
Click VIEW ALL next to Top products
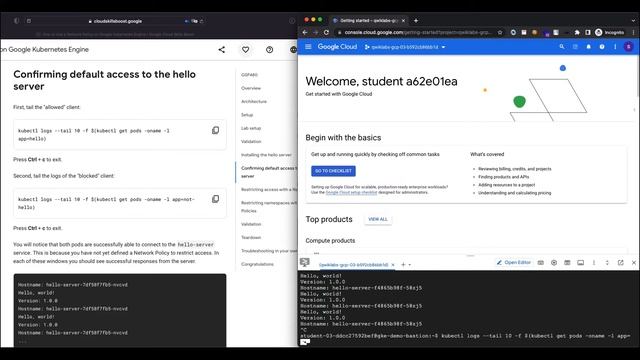(378, 219)
